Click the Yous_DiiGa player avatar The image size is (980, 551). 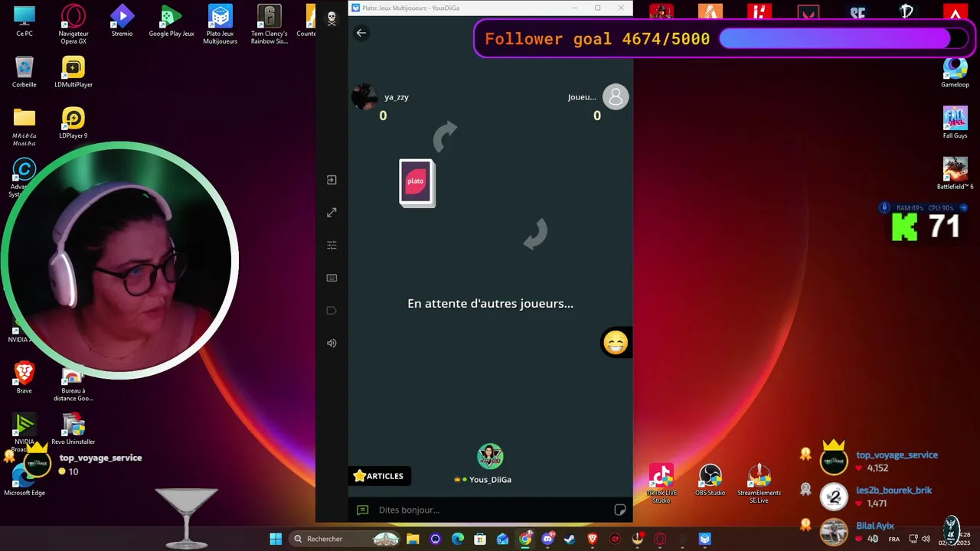[490, 456]
